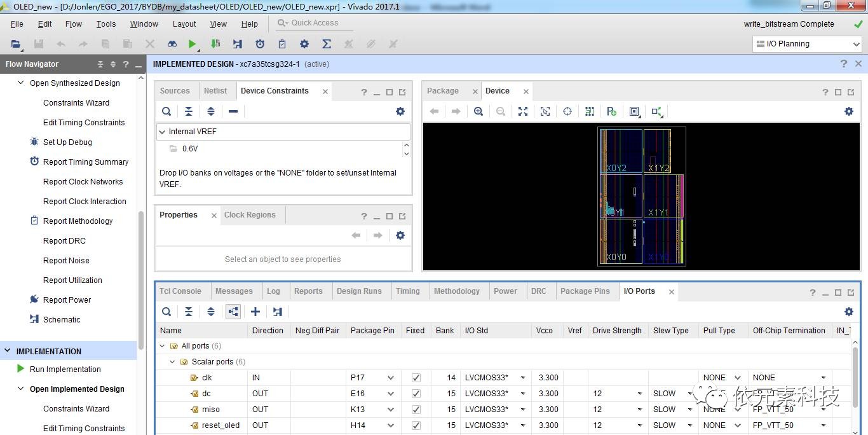Switch to the Package Pins tab

click(585, 291)
